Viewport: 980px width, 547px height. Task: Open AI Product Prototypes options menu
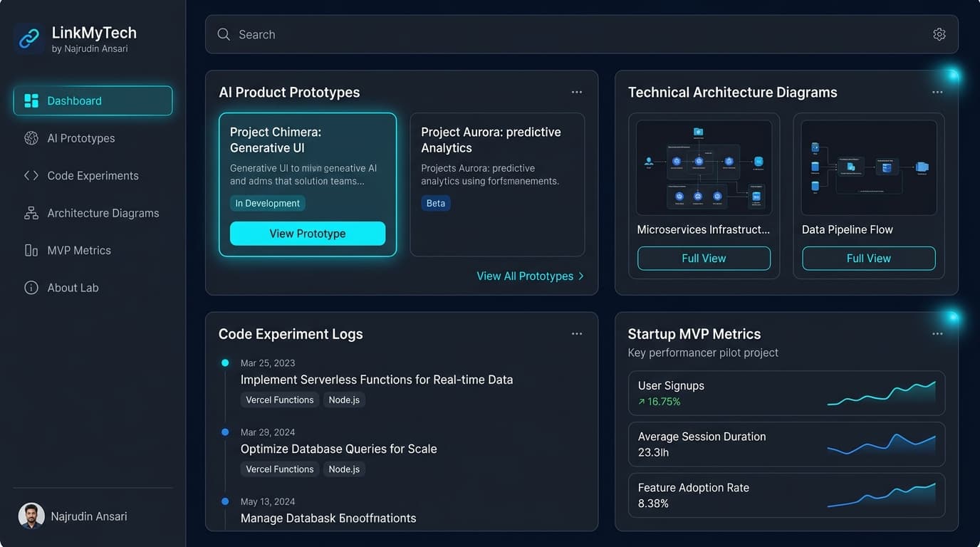(577, 92)
